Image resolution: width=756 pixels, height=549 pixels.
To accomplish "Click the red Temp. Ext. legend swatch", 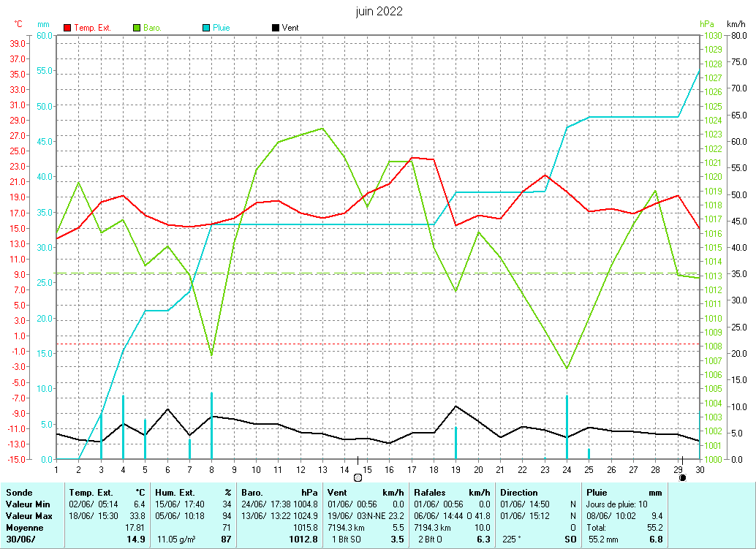I will 68,28.
